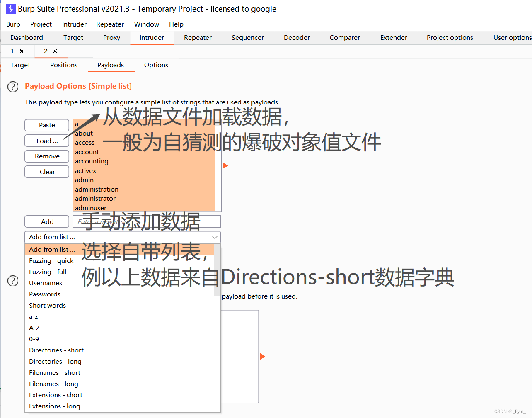Choose Add from list ... option in dropdown

tap(119, 250)
